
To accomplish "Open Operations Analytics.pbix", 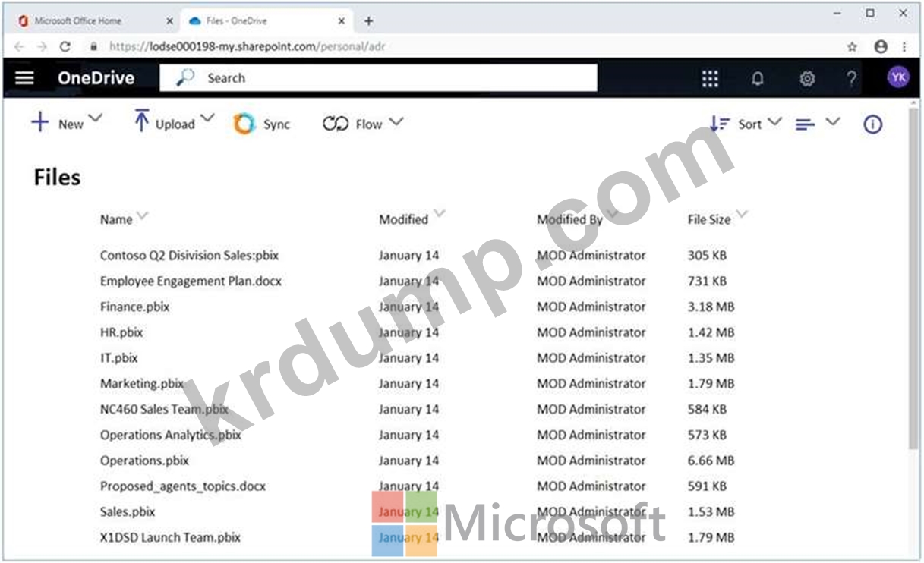I will click(x=171, y=436).
